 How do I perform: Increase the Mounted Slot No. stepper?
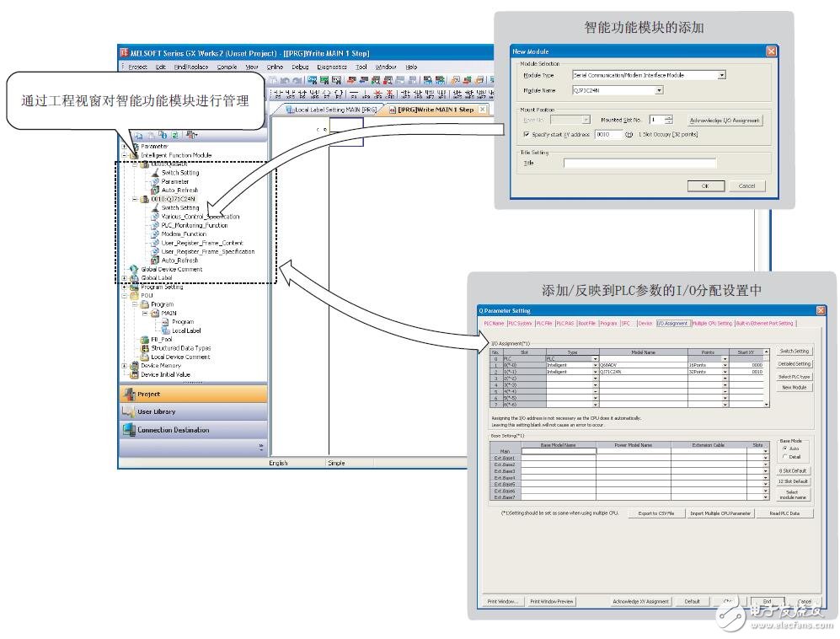(669, 118)
